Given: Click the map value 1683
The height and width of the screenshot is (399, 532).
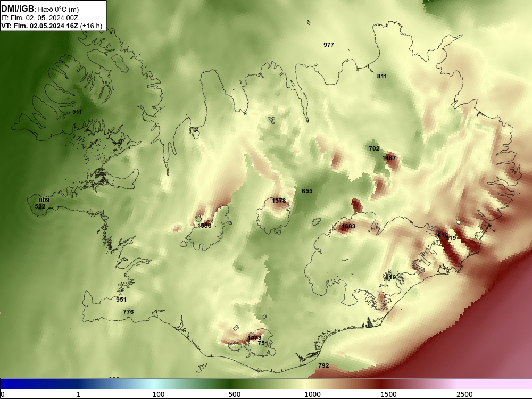Looking at the screenshot, I should [348, 226].
